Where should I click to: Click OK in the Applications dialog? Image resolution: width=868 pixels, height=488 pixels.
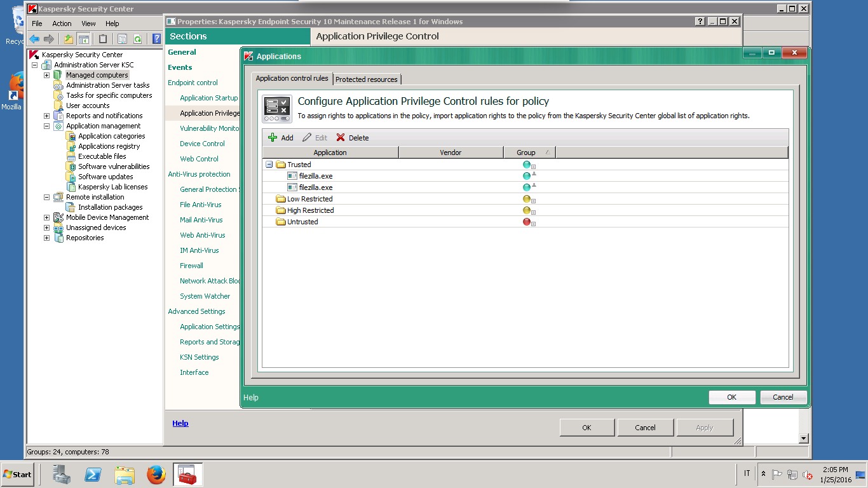732,397
